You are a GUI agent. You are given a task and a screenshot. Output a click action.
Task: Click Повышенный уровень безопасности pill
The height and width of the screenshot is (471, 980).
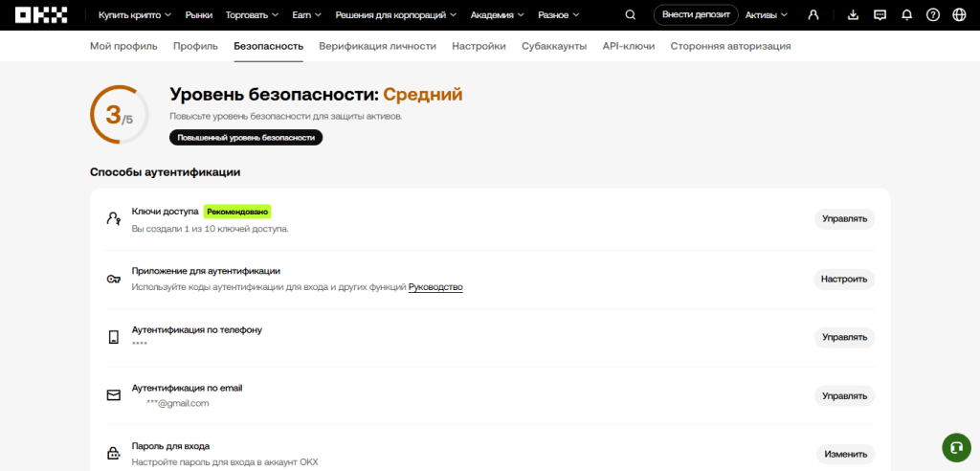pyautogui.click(x=246, y=138)
